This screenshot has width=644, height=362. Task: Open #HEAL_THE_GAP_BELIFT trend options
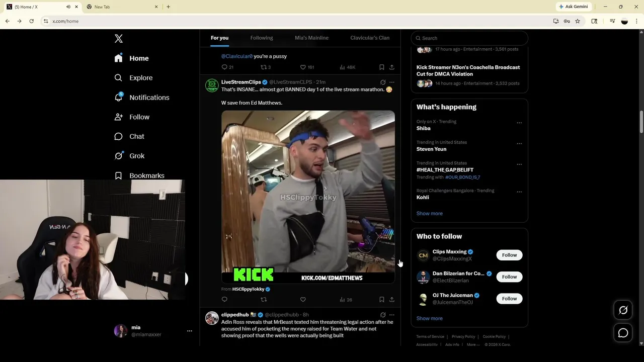[x=519, y=164]
